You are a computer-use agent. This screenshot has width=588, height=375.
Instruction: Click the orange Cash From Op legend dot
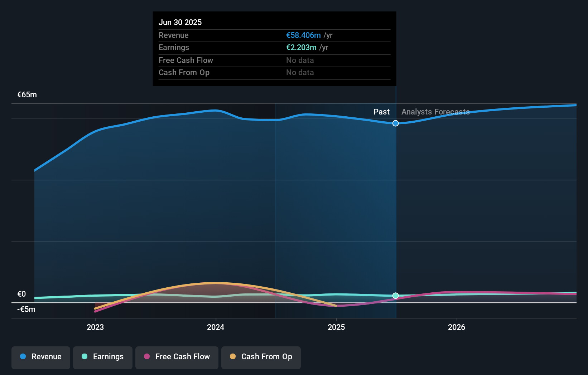233,357
